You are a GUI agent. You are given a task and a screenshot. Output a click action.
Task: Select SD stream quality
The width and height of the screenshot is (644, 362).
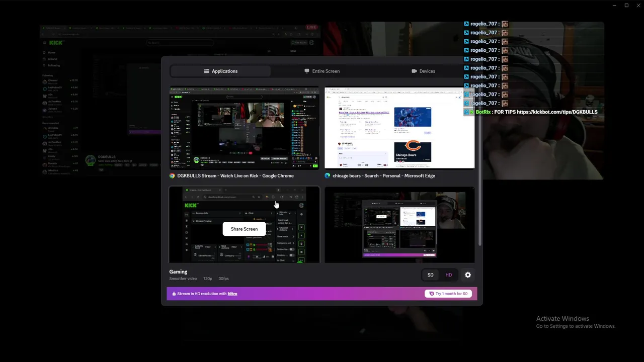click(x=430, y=275)
